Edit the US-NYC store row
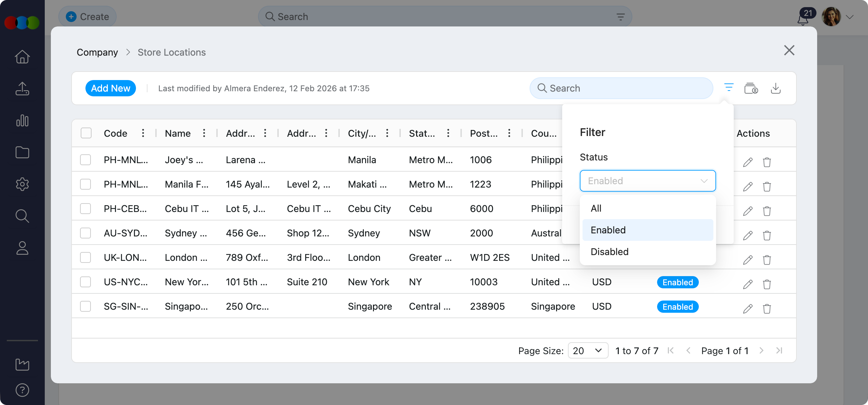Viewport: 868px width, 405px height. point(748,284)
